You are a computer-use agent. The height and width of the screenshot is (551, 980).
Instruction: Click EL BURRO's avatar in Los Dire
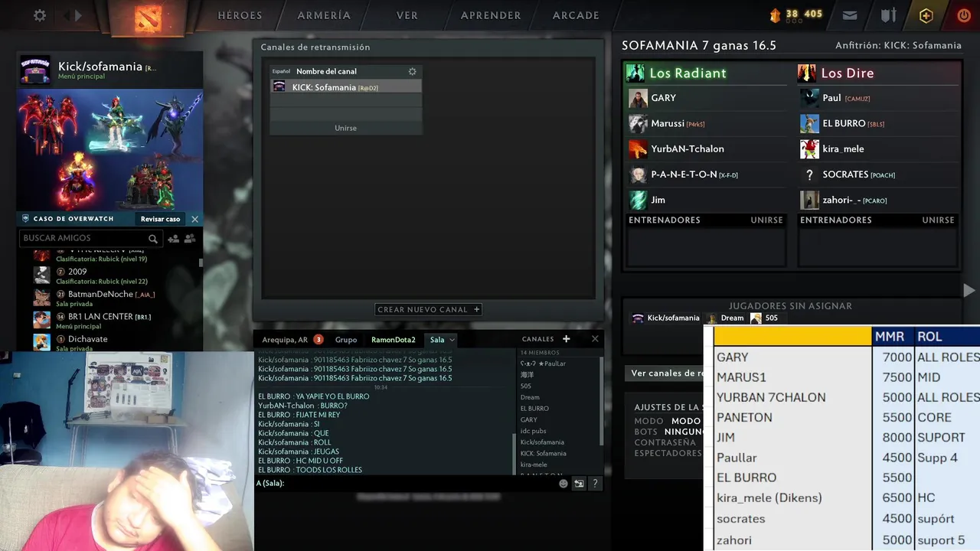809,123
